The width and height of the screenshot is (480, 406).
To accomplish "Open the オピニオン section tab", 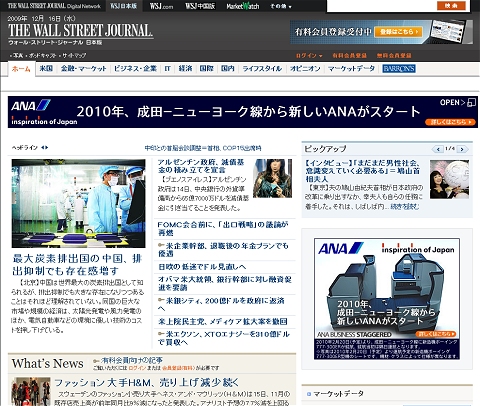I will pyautogui.click(x=305, y=69).
